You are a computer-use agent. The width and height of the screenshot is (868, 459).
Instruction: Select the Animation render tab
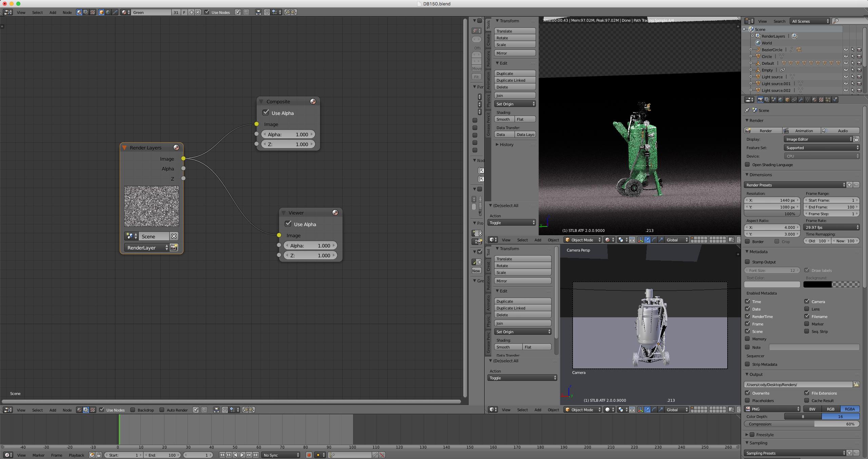[x=803, y=131]
